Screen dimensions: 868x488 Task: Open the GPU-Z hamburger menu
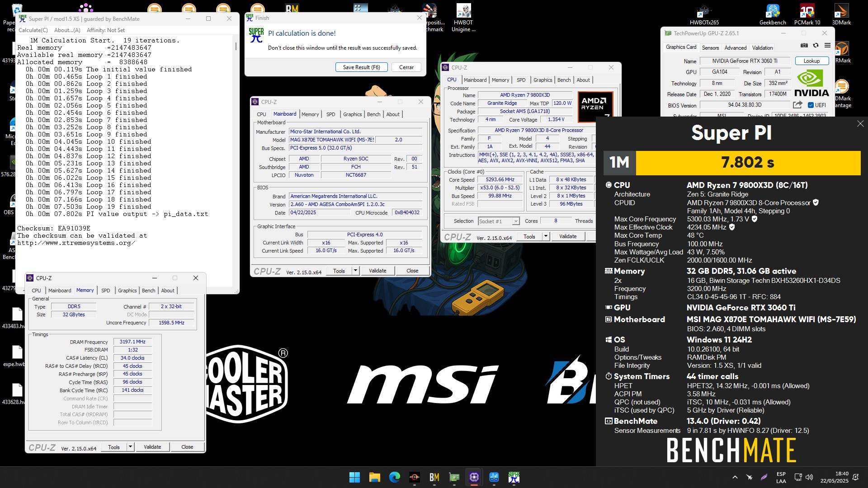[x=827, y=45]
